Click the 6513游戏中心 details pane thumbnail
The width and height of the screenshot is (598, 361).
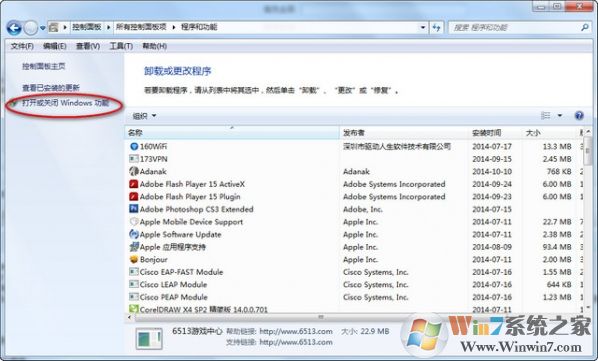click(x=149, y=339)
